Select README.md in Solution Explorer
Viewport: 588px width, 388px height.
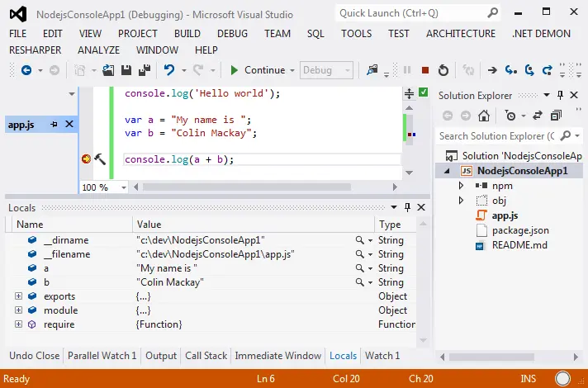click(x=519, y=245)
